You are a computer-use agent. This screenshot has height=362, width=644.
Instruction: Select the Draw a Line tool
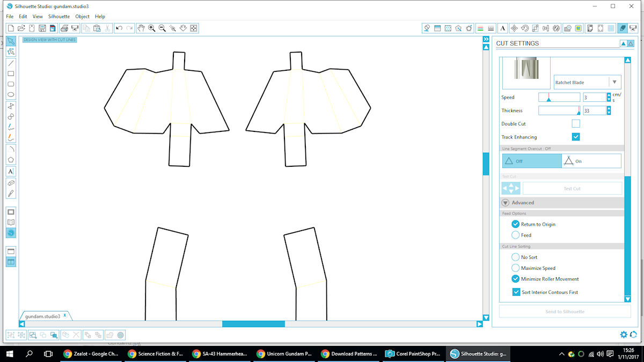point(11,63)
